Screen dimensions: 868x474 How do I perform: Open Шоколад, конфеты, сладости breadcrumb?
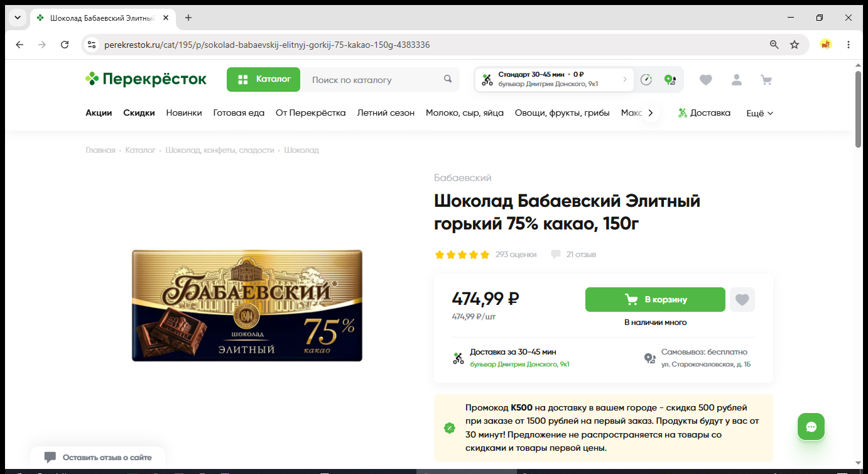tap(220, 150)
